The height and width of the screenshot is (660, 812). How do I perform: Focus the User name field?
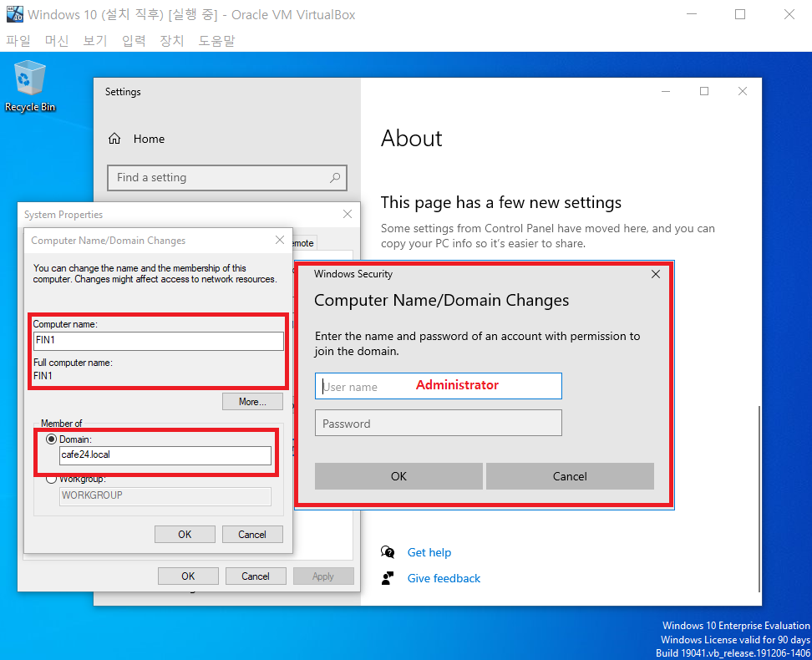(x=438, y=386)
